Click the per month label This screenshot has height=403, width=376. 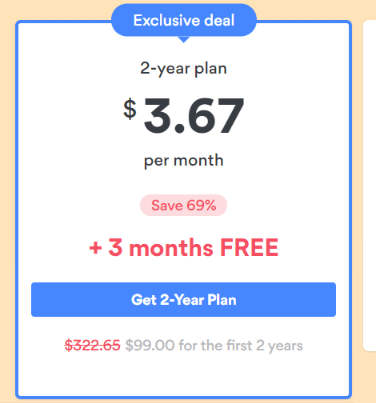coord(184,161)
